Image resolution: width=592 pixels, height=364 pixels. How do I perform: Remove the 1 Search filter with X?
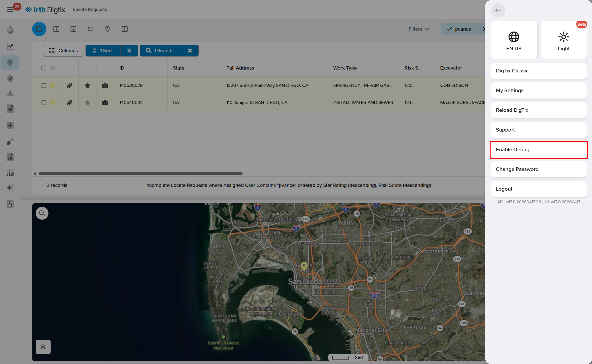(190, 51)
